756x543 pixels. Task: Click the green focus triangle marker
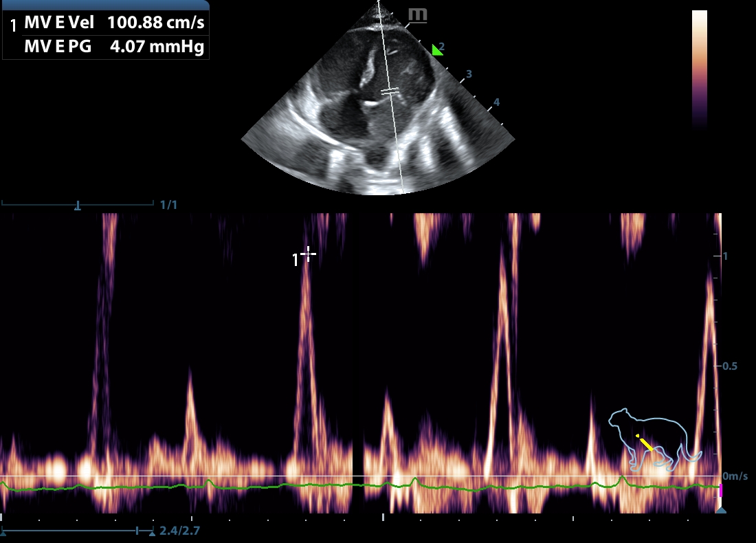click(436, 49)
